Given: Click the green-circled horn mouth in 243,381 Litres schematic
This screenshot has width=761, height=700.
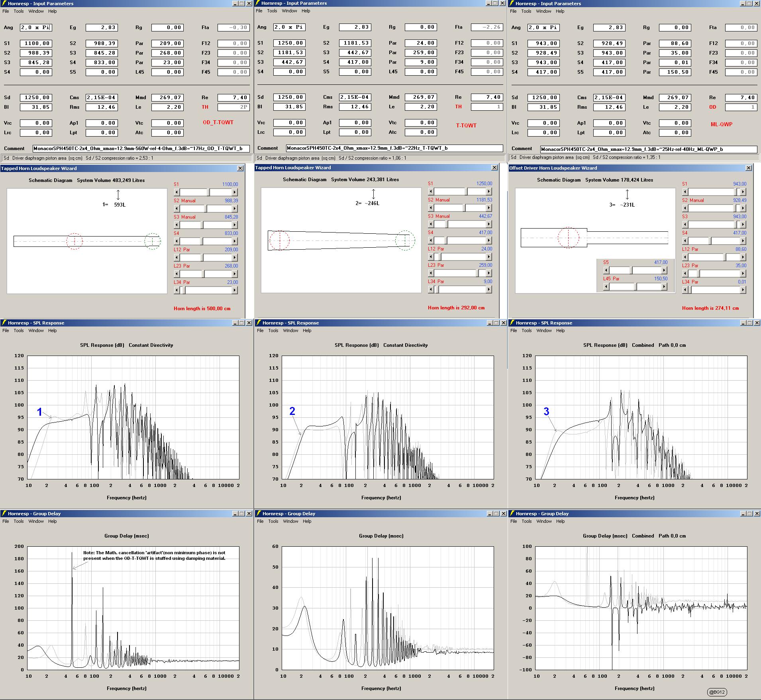Looking at the screenshot, I should pos(405,240).
